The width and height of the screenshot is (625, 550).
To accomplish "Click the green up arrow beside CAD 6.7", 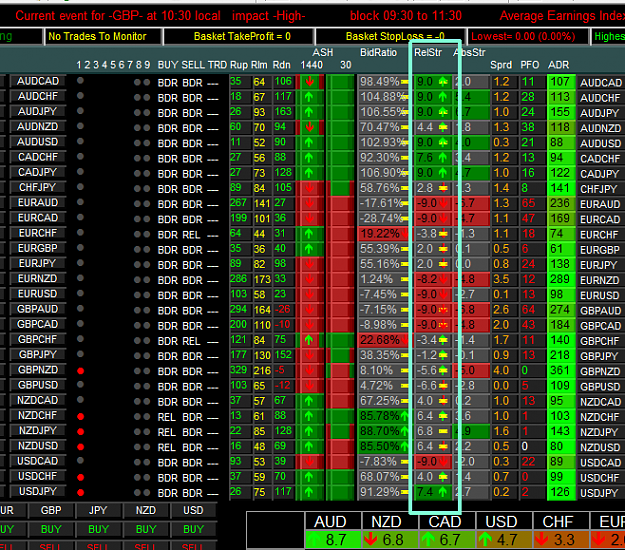I will coord(428,540).
